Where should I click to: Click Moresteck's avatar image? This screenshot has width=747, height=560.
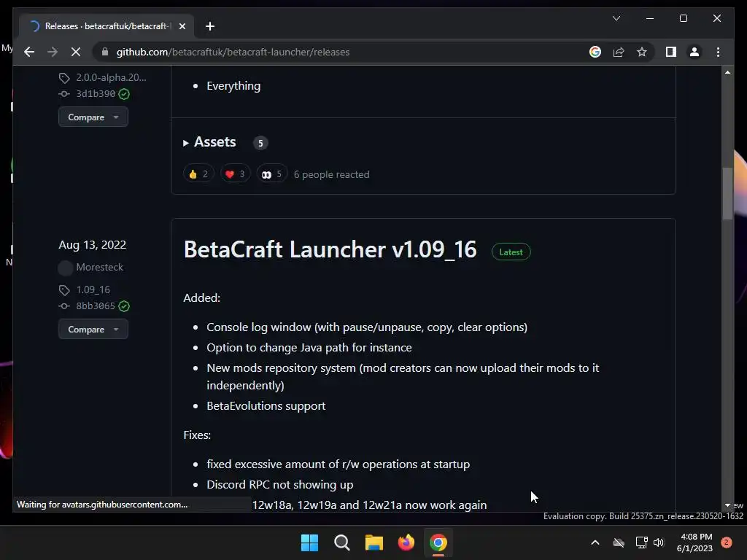65,268
